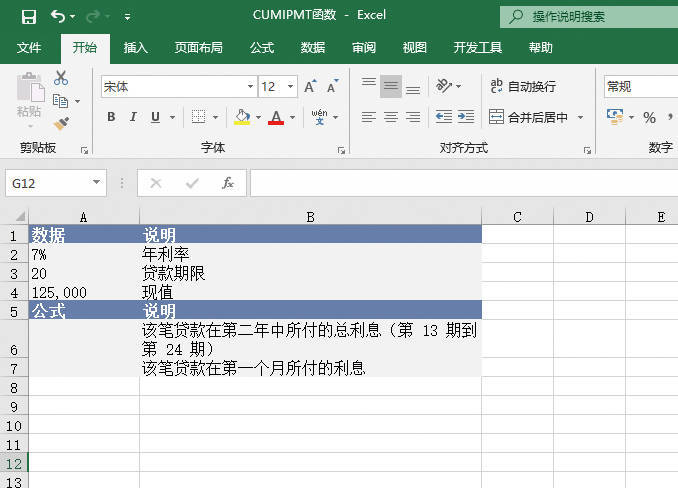Viewport: 678px width, 488px height.
Task: Toggle 自动换行 wrap text
Action: (522, 87)
